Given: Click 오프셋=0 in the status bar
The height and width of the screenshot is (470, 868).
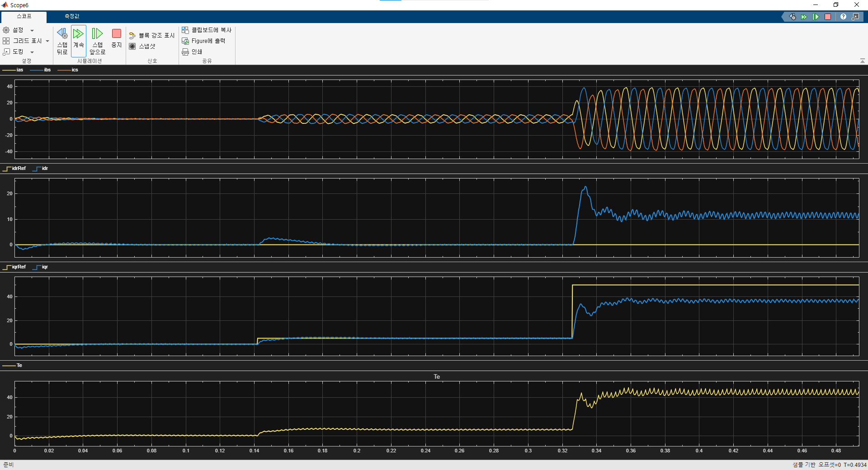Looking at the screenshot, I should pyautogui.click(x=830, y=465).
